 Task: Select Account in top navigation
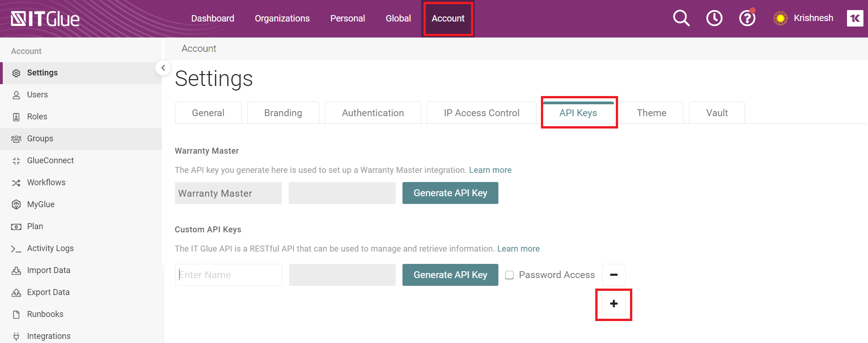click(x=448, y=18)
